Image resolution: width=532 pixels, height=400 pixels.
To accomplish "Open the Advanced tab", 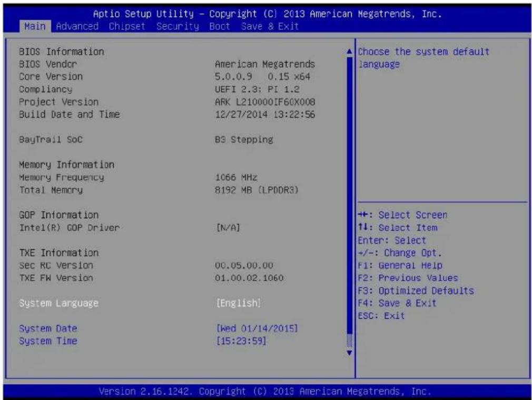I will click(77, 26).
